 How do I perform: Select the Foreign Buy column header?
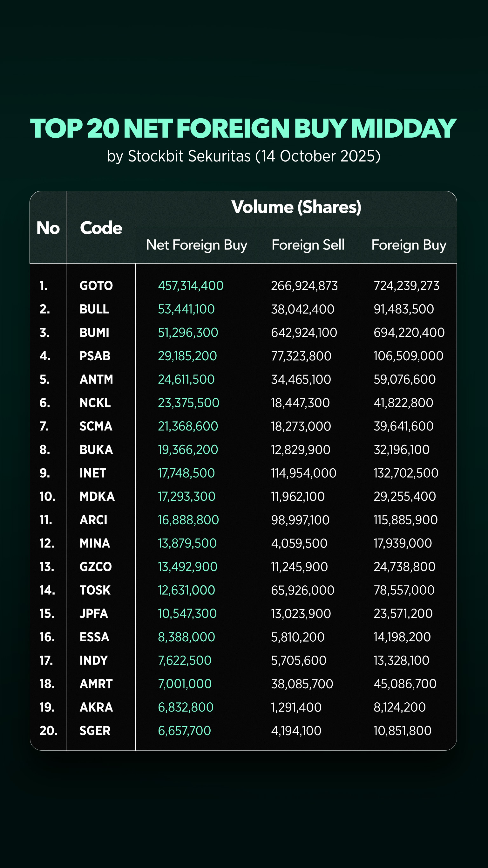point(409,245)
